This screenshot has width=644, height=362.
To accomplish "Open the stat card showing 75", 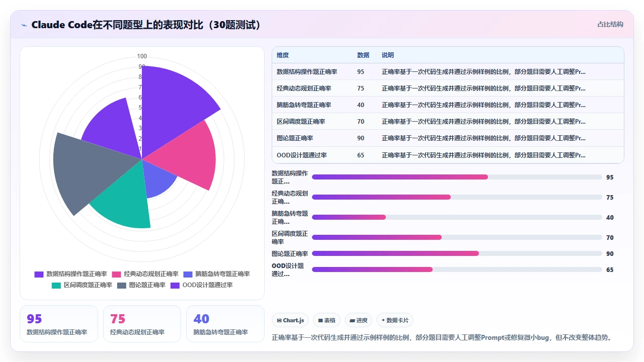I will tap(142, 324).
